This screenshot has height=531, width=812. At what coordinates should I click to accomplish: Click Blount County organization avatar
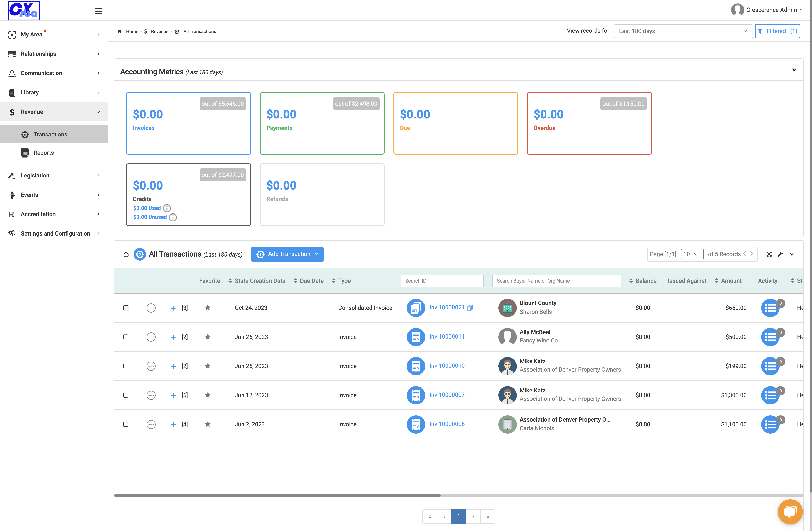[507, 308]
